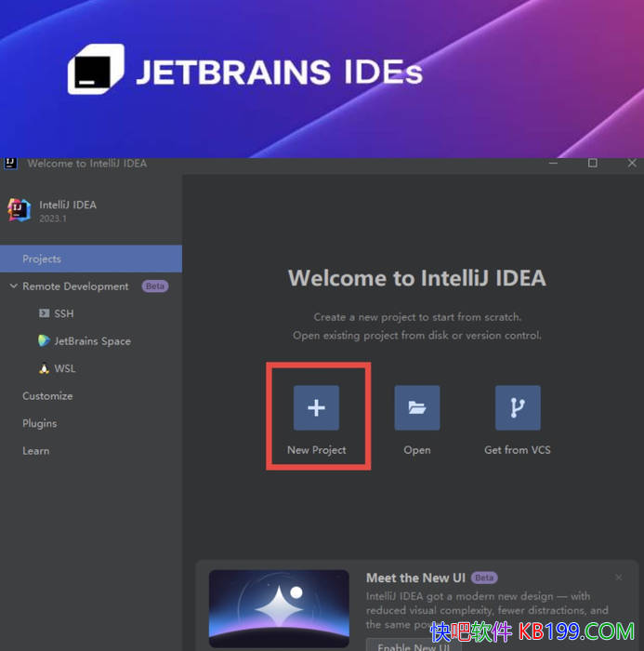Screen dimensions: 644x651
Task: Click the Beta badge next to Remote Development
Action: point(155,286)
